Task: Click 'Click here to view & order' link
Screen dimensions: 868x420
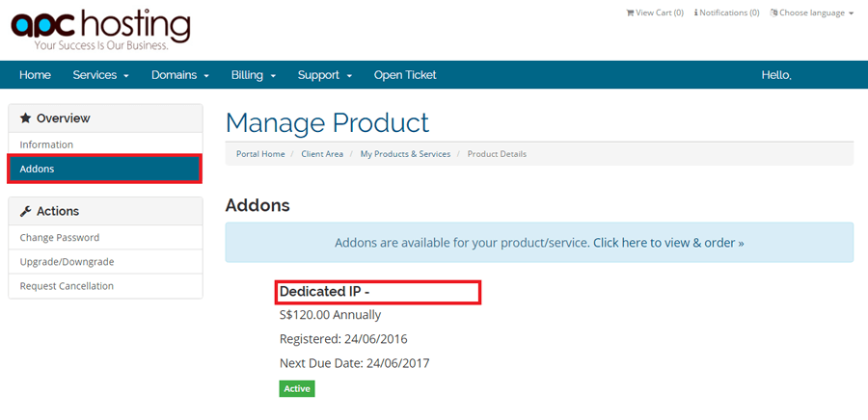Action: (668, 243)
